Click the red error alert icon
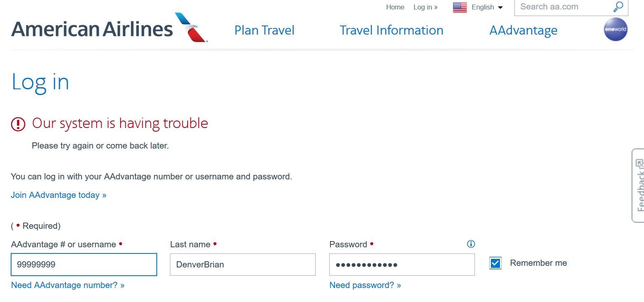Viewport: 644px width, 302px height. click(18, 123)
